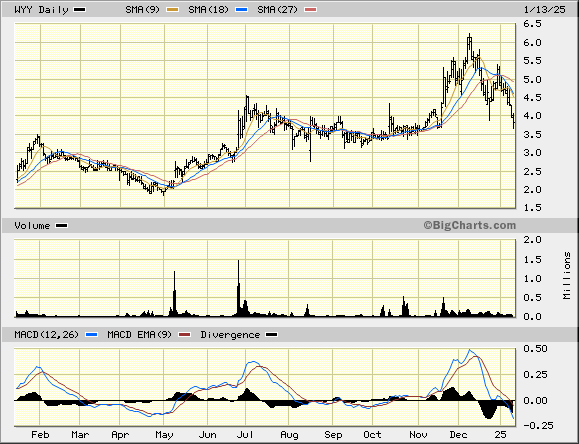Click the orange SMA(9) color swatch

[172, 10]
